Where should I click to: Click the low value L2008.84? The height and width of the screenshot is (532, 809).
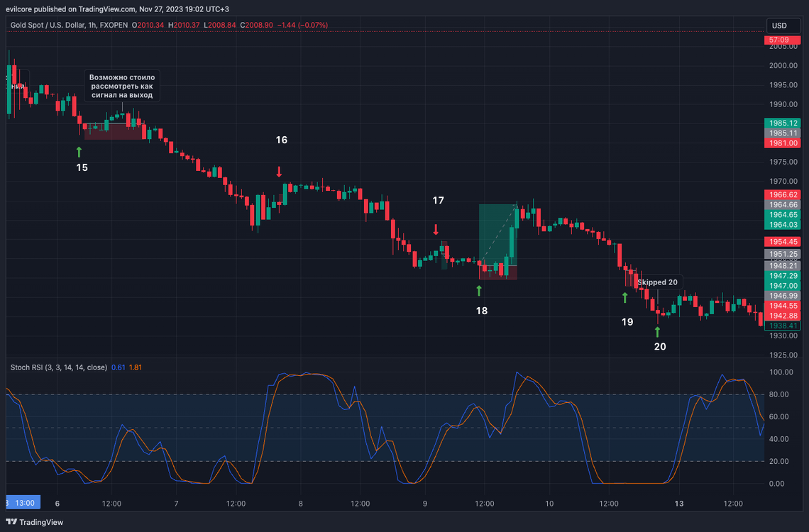click(x=220, y=25)
